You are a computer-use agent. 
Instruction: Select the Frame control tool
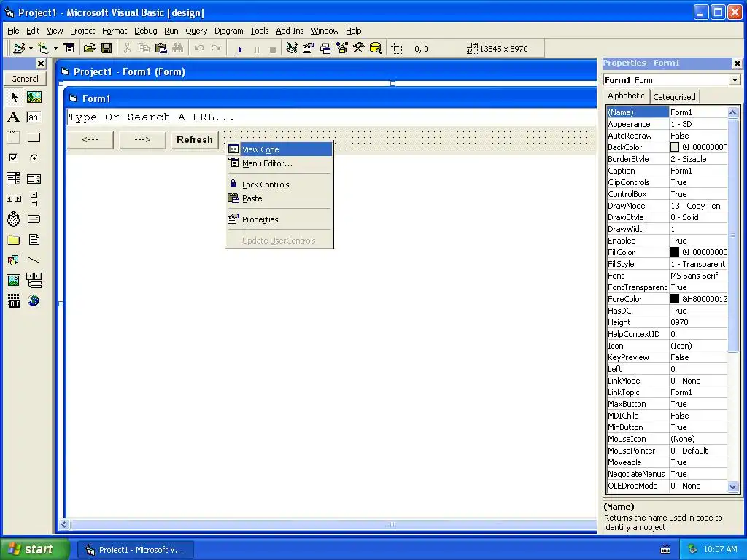click(14, 138)
